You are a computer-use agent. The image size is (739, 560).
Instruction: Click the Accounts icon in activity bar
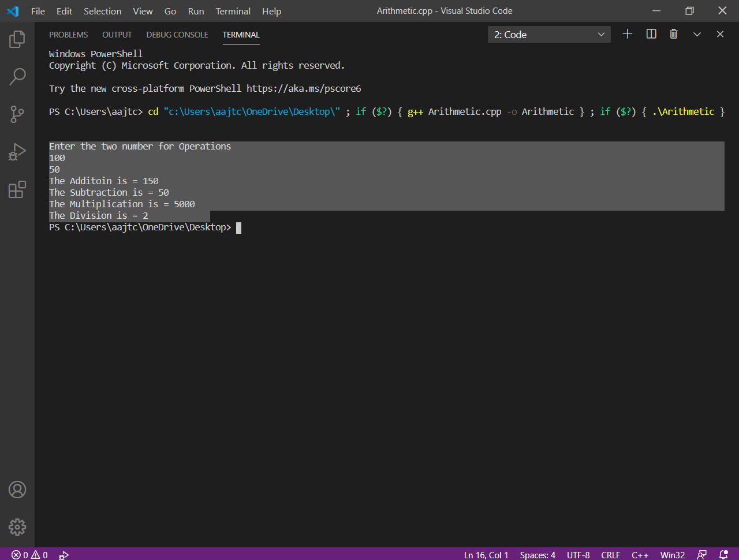click(17, 490)
